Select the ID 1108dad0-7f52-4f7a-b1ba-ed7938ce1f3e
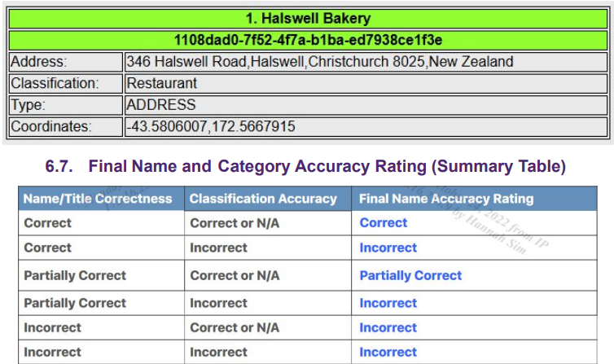The height and width of the screenshot is (364, 614). (308, 40)
